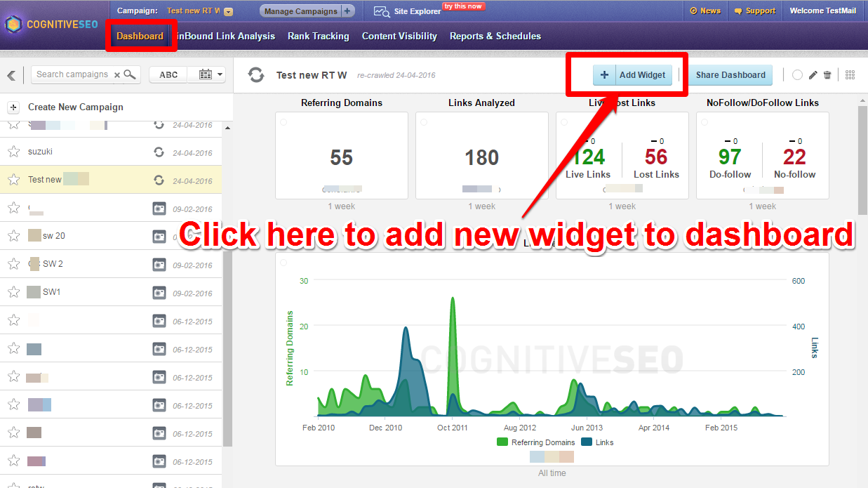Click Share Dashboard
Screen dimensions: 868x488
click(x=731, y=74)
